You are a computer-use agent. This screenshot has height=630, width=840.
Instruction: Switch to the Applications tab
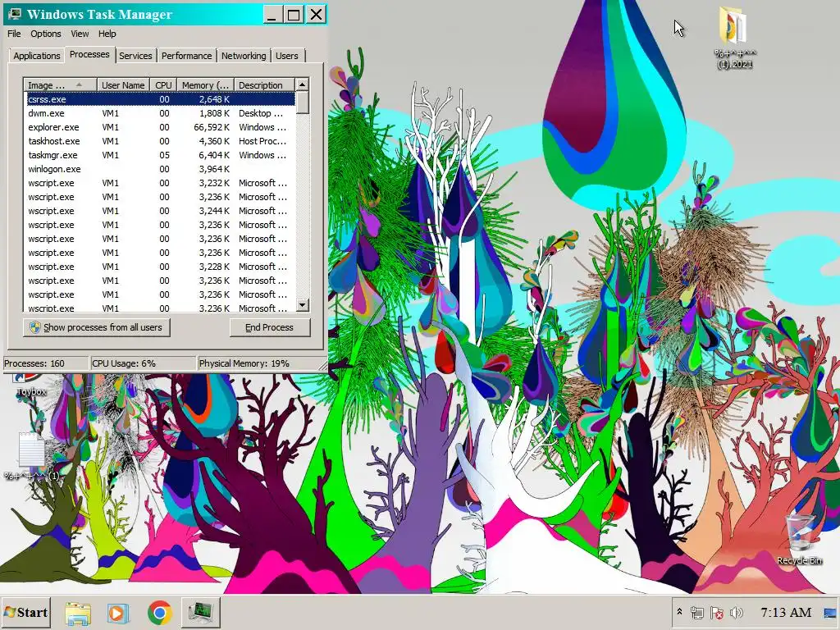(x=37, y=56)
